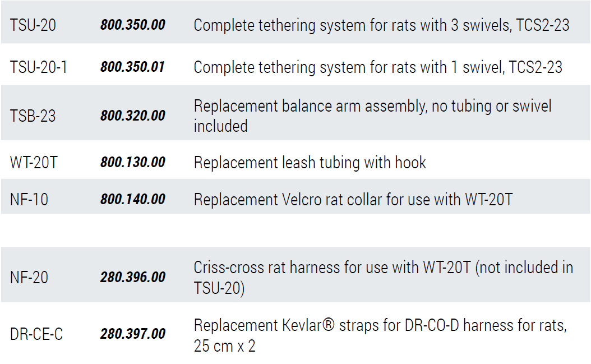
Task: Select catalog number 280.397.00
Action: tap(133, 334)
